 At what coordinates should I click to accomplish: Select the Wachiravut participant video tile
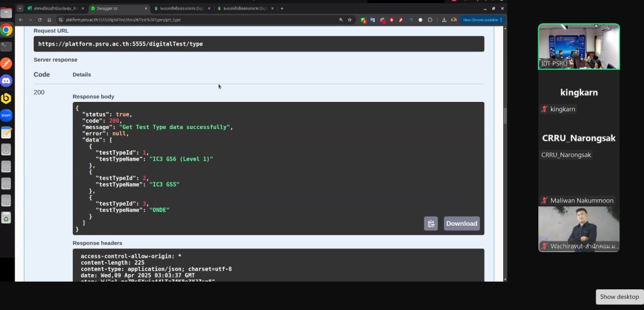click(x=579, y=229)
